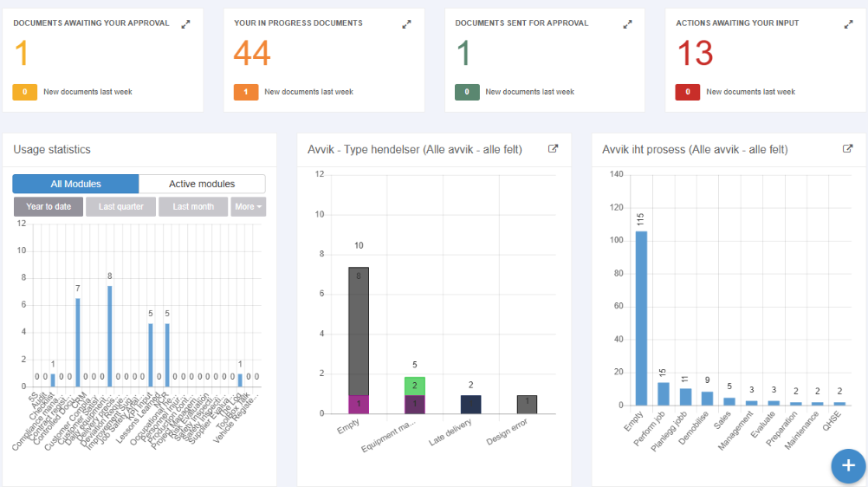
Task: Expand Documents Awaiting Your Approval card
Action: click(186, 24)
